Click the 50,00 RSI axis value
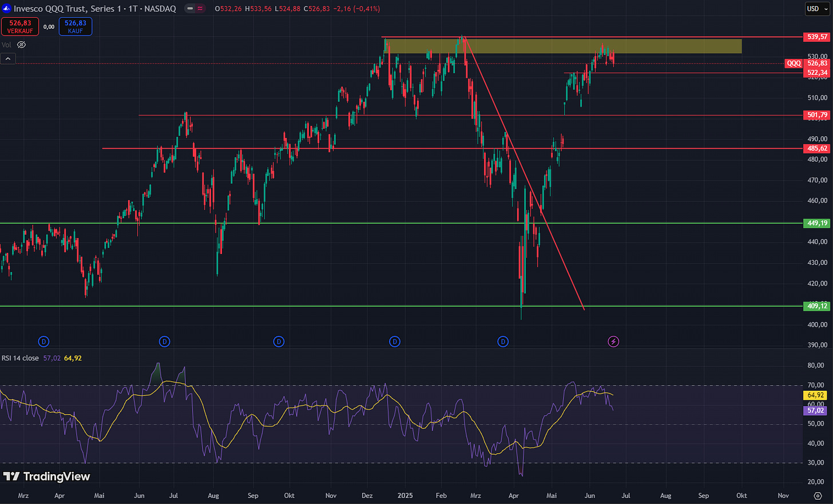The height and width of the screenshot is (504, 833). coord(816,424)
